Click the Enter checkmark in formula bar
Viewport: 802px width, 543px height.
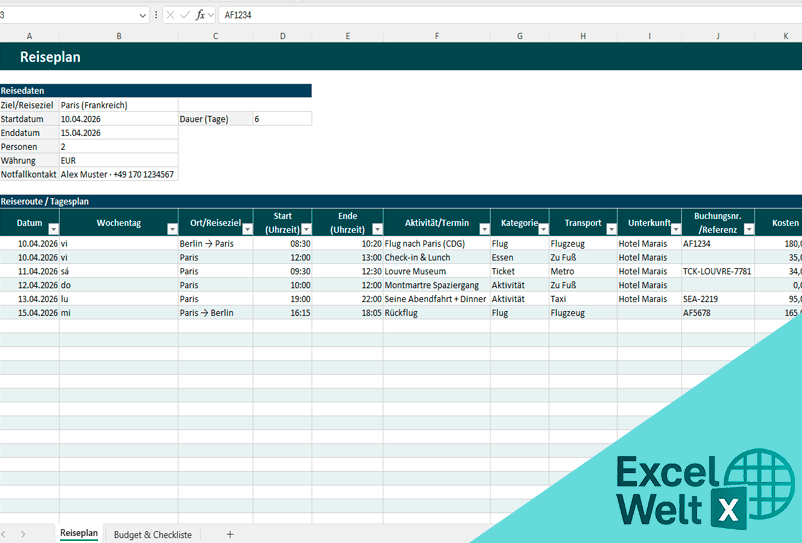[x=185, y=15]
